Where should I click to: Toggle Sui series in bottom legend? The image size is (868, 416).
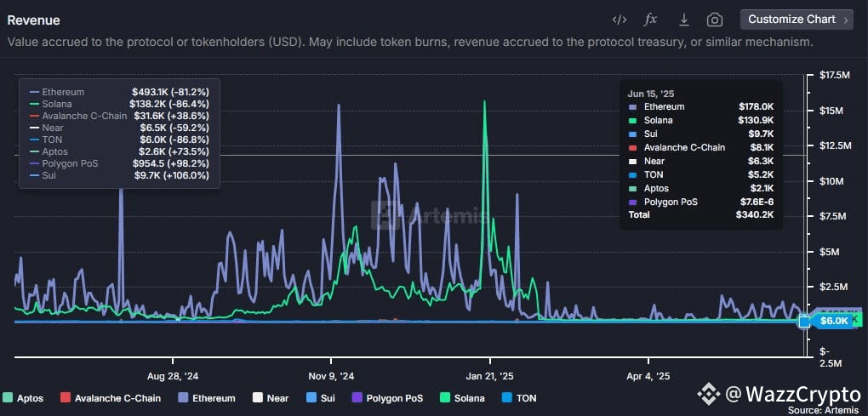tap(320, 398)
